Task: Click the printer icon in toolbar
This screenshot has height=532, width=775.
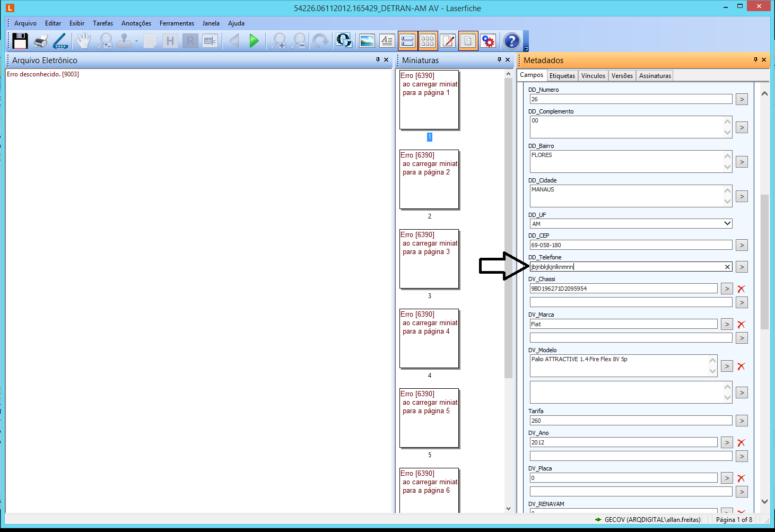Action: (40, 41)
